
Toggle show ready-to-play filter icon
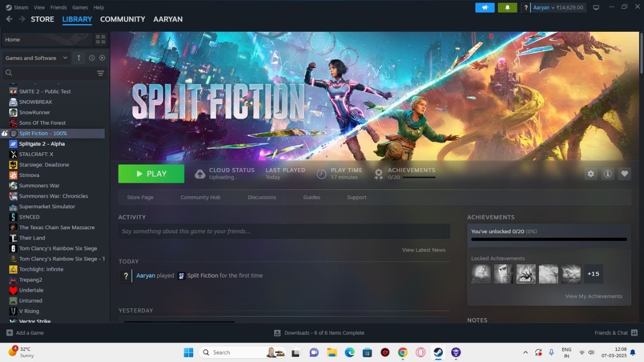pos(102,58)
